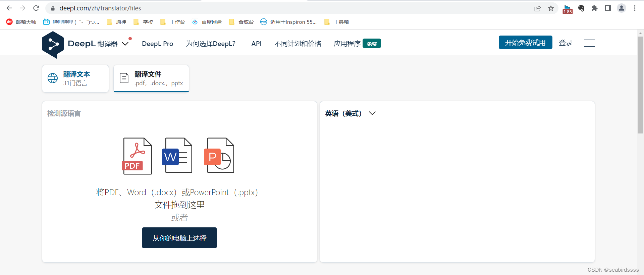Viewport: 644px width, 275px height.
Task: Open the 适用于Inspiron 55 bookmark
Action: pos(289,22)
